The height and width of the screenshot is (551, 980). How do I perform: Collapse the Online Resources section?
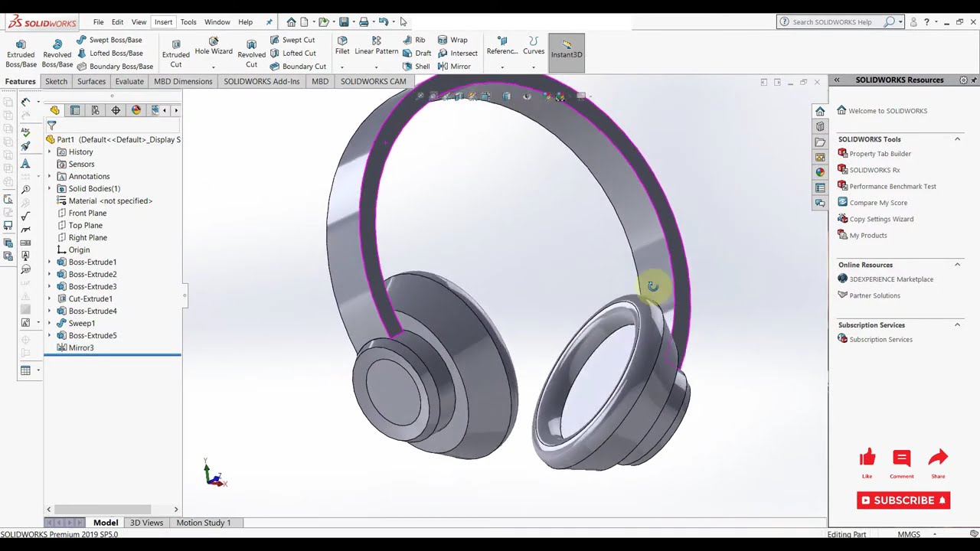coord(957,265)
